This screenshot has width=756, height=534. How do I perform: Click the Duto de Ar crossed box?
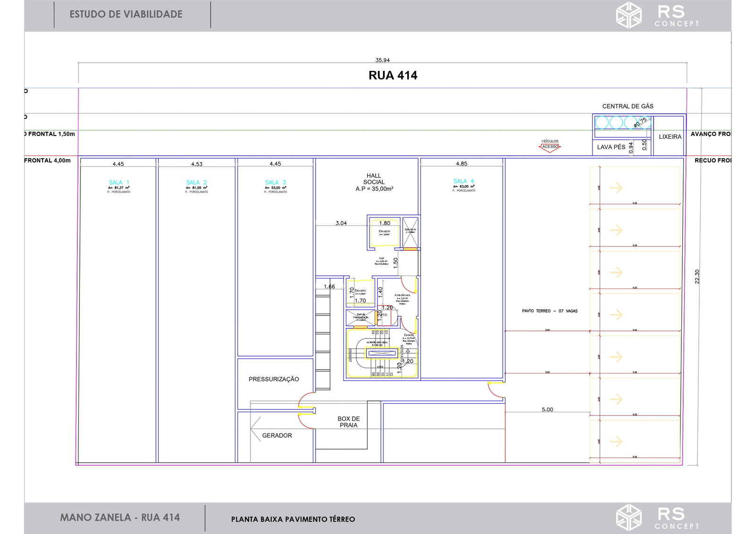coord(410,232)
